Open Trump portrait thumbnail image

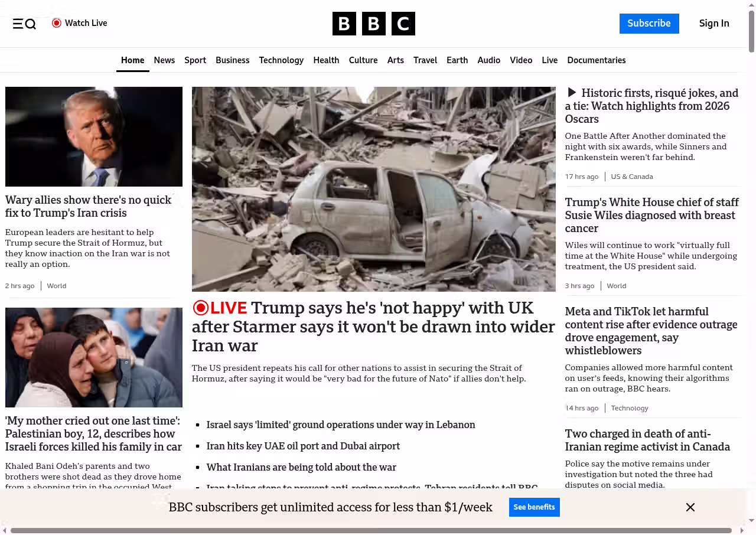tap(94, 136)
